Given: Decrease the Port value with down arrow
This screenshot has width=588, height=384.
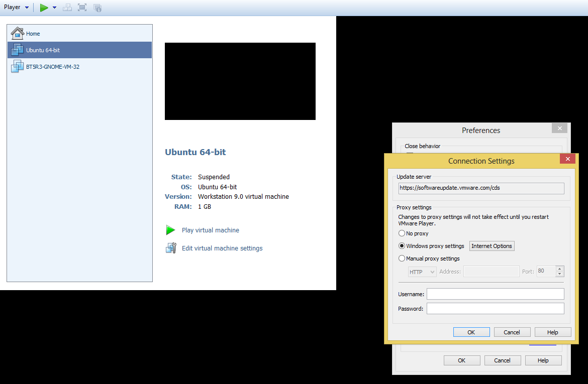Looking at the screenshot, I should point(559,274).
